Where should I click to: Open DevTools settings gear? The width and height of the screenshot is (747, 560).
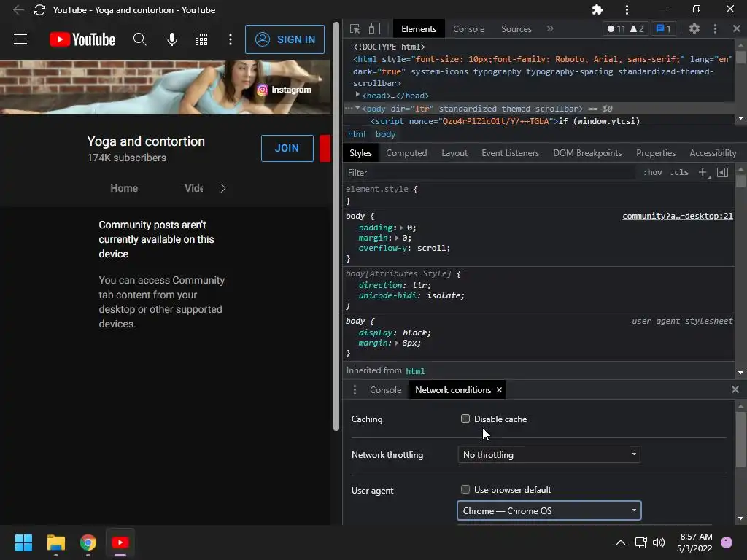pos(694,28)
